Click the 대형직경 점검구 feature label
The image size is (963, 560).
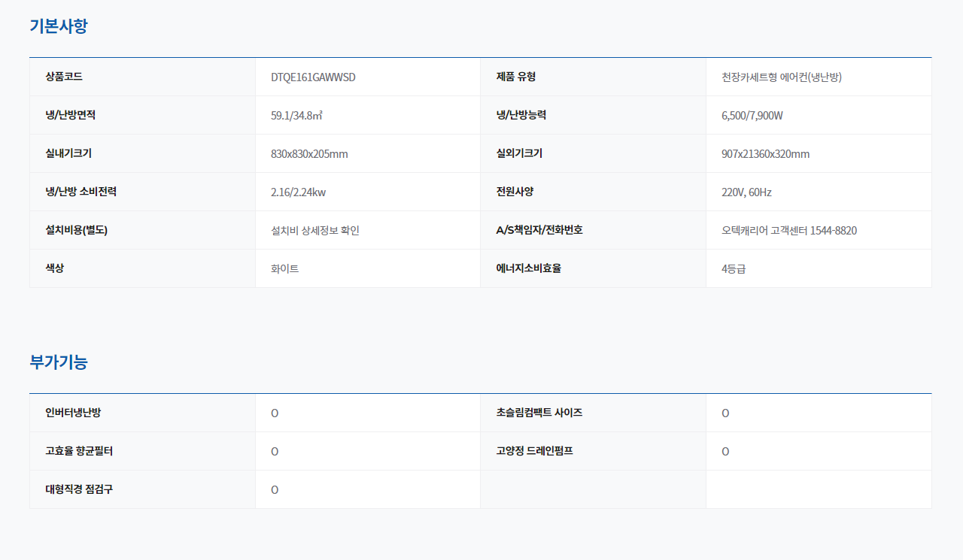pos(79,489)
